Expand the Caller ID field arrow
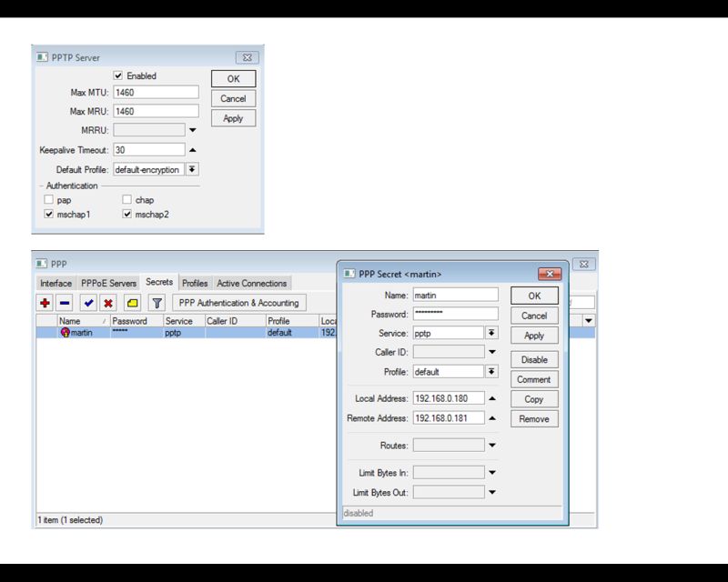The height and width of the screenshot is (582, 728). (492, 352)
